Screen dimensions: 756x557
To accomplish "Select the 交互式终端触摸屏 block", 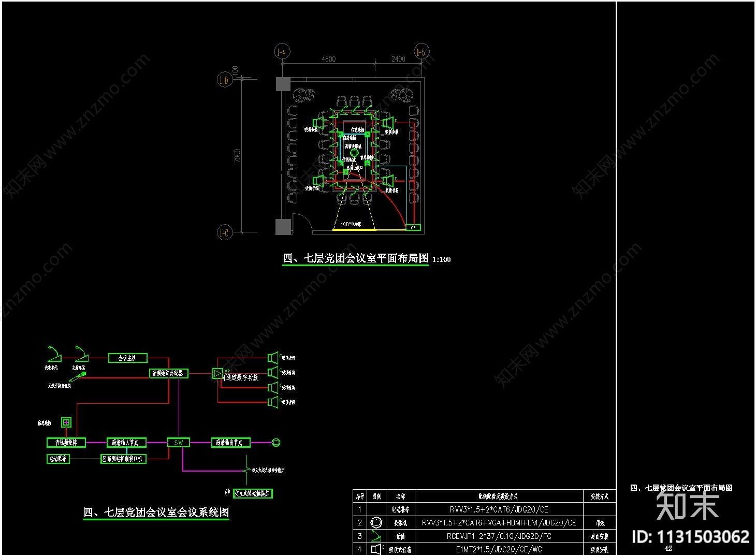I will click(253, 493).
